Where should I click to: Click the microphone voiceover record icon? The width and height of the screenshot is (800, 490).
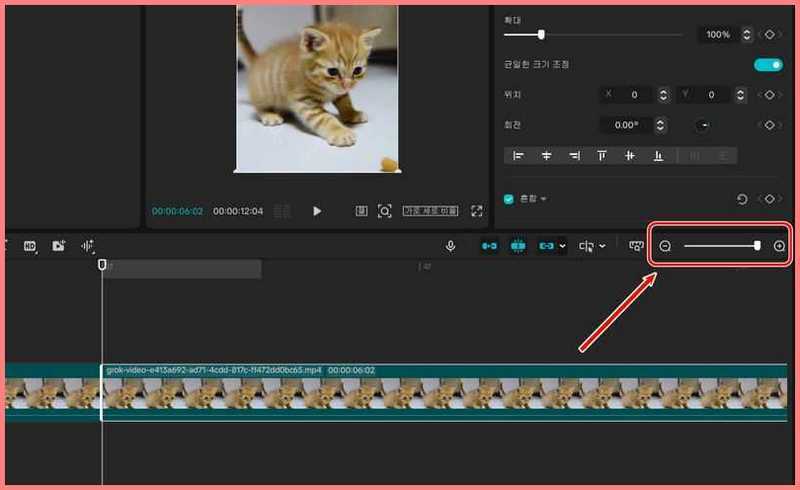point(451,246)
